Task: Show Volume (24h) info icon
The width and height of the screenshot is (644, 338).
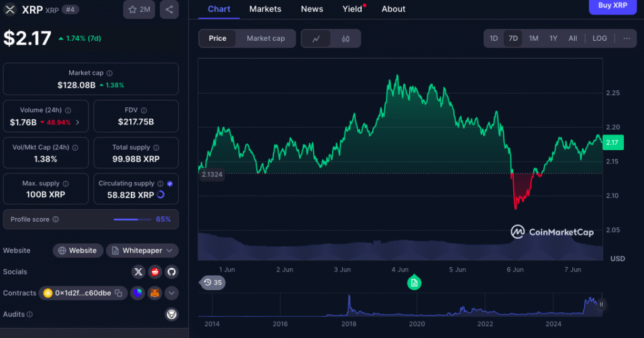Action: tap(68, 111)
